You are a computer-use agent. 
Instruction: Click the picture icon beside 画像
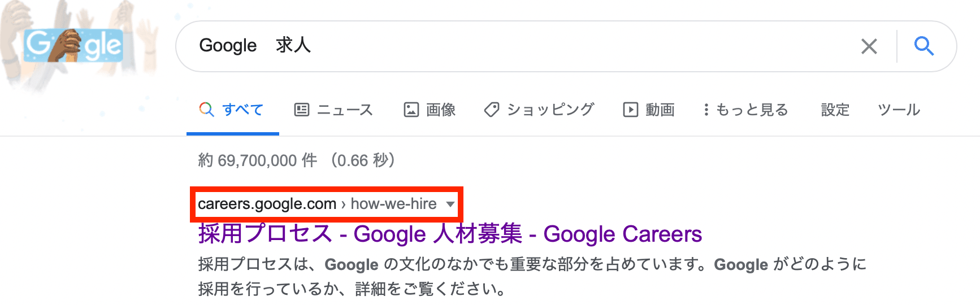tap(411, 110)
